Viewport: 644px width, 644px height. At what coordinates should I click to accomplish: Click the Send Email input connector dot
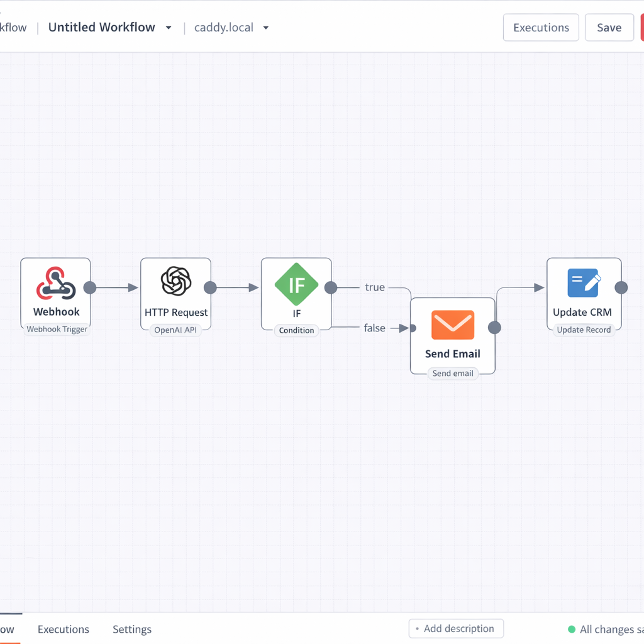pos(413,327)
